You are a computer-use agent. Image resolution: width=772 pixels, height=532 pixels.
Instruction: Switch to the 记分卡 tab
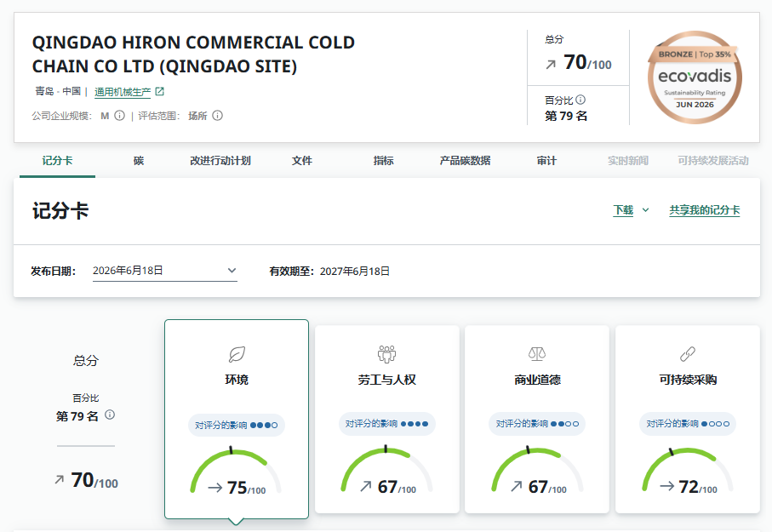coord(57,161)
